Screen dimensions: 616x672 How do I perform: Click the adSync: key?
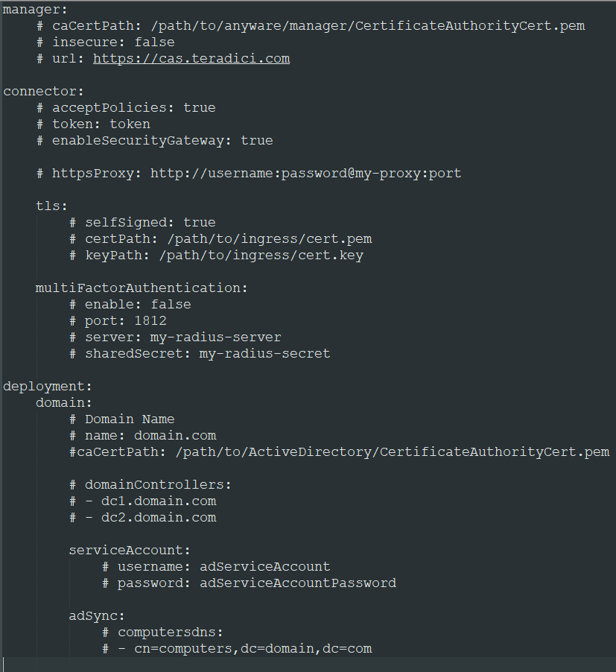97,616
